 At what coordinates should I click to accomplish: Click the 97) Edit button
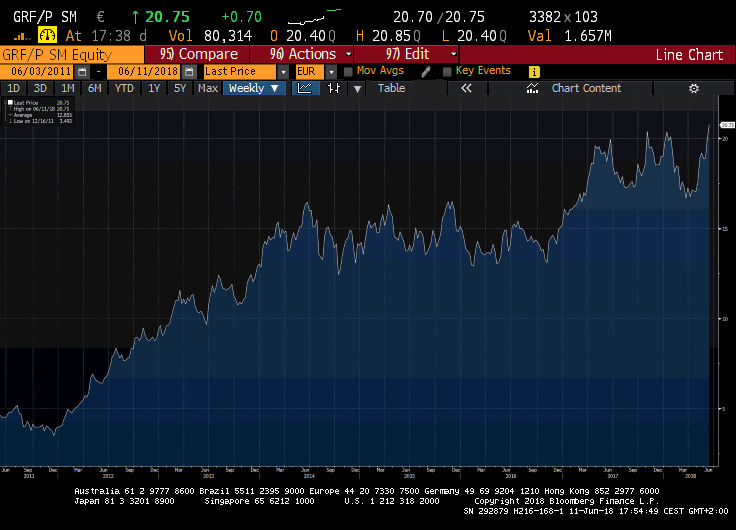(x=406, y=54)
